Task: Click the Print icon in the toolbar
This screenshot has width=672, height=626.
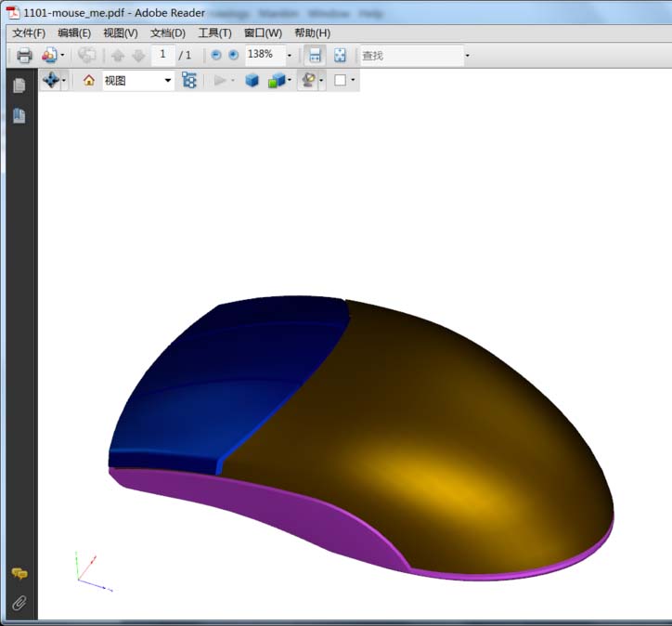Action: click(24, 56)
